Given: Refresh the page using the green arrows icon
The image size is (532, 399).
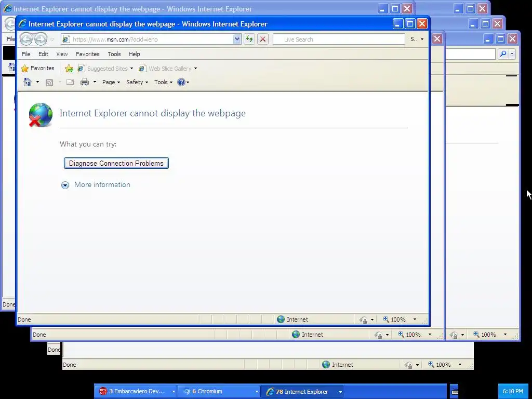Looking at the screenshot, I should (249, 39).
